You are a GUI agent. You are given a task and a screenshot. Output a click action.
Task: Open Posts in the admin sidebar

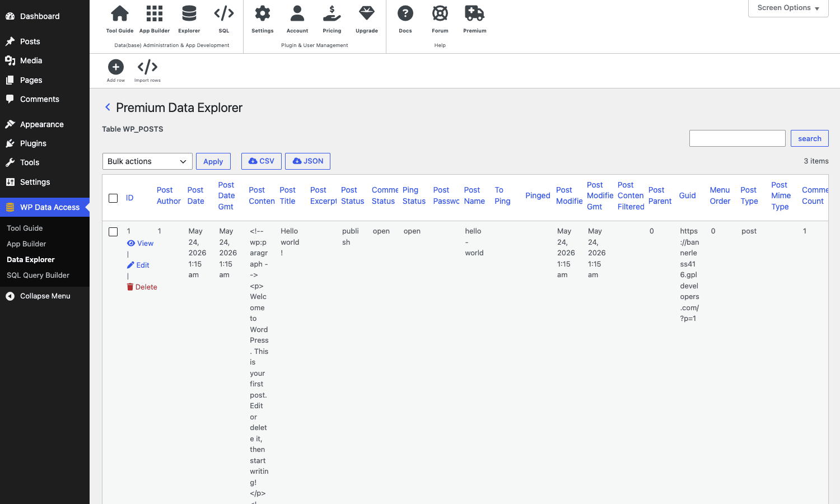click(45, 41)
